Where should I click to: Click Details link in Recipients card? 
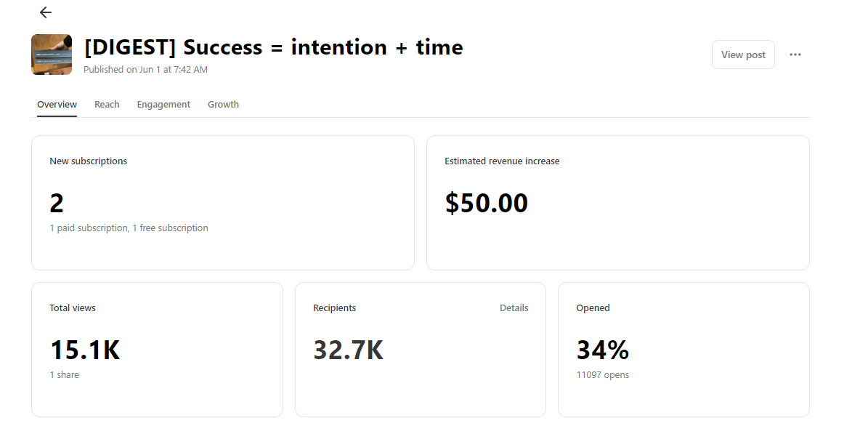[x=514, y=308]
